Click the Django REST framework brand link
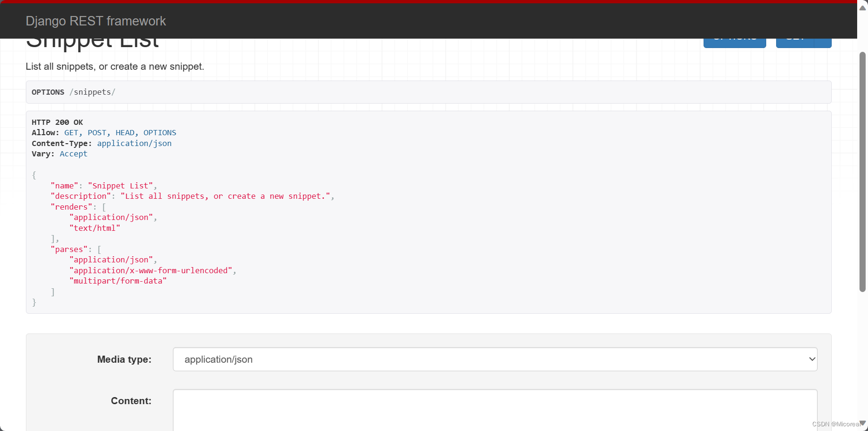 tap(96, 21)
